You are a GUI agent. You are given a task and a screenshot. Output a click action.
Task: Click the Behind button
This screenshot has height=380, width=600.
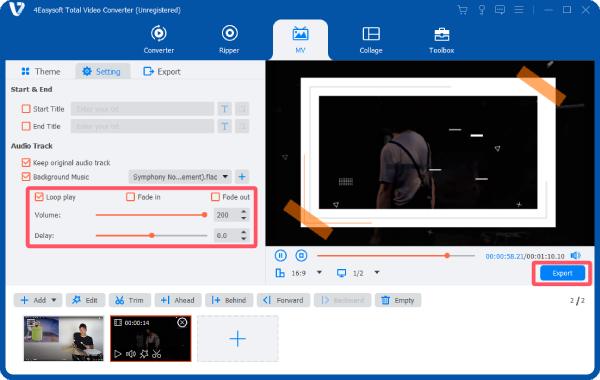tap(229, 300)
